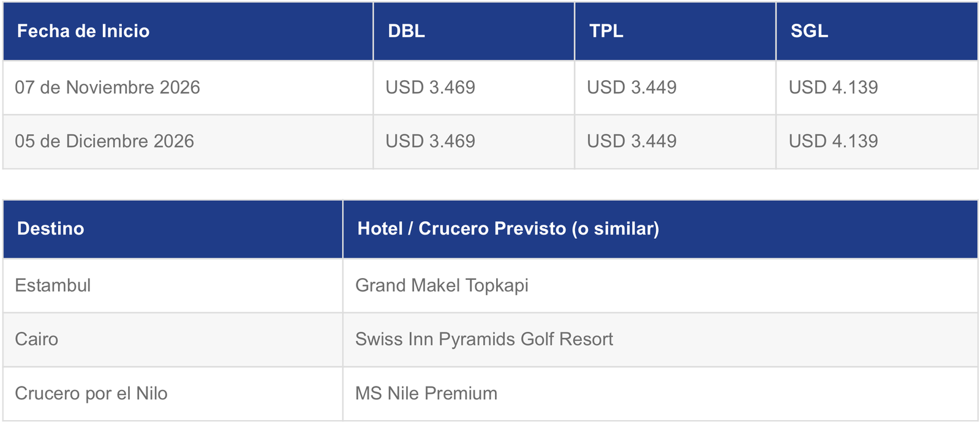Image resolution: width=980 pixels, height=425 pixels.
Task: Click the Fecha de Inicio column header
Action: coord(188,31)
